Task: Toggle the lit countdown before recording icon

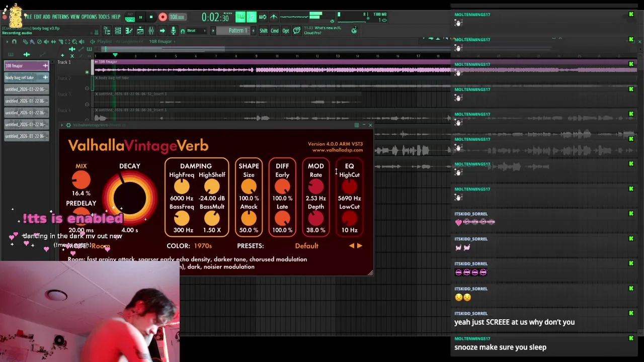Action: coord(252,17)
